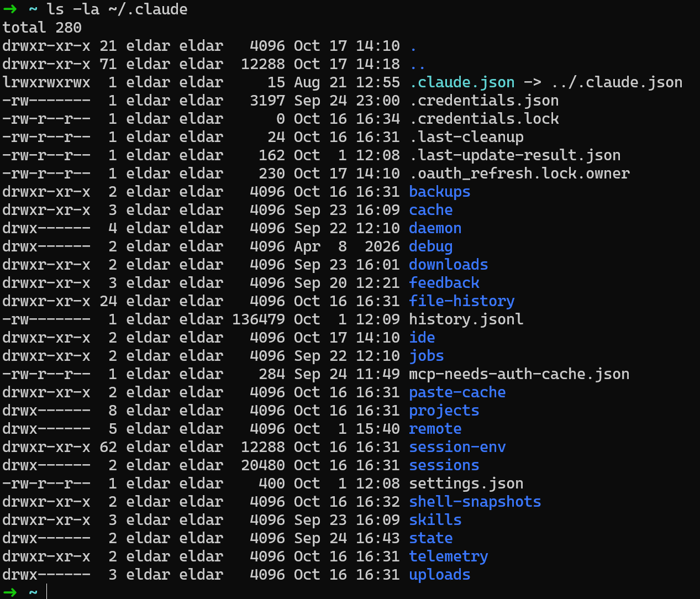
Task: Click the .credentials.lock file name
Action: pos(484,119)
